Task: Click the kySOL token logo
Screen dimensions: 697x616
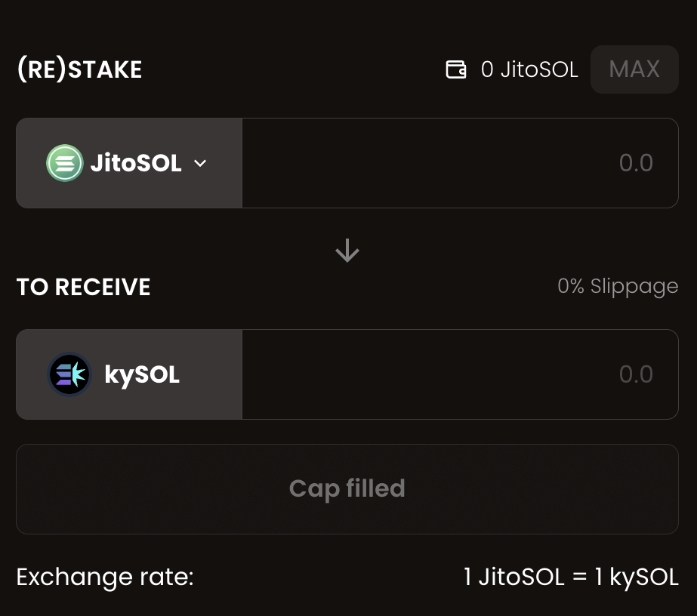Action: pos(69,374)
